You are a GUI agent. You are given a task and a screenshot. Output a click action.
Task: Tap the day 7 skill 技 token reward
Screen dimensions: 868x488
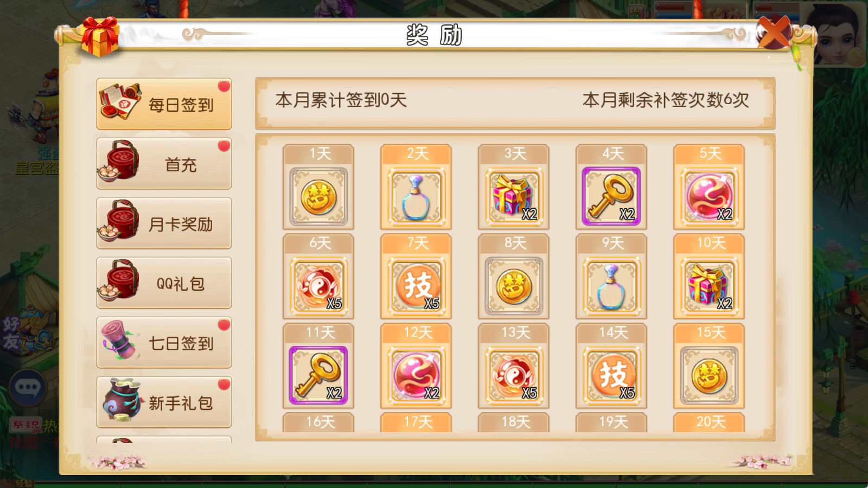[x=416, y=286]
